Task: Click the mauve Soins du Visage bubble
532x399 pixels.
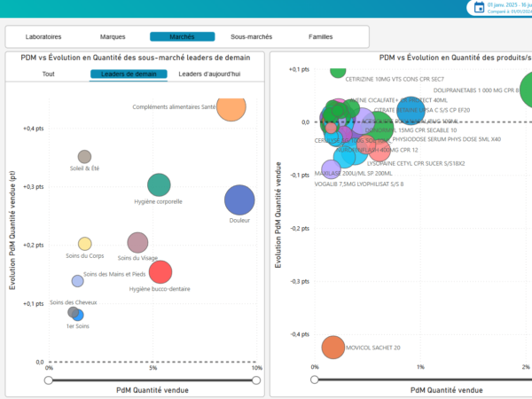Action: coord(137,243)
